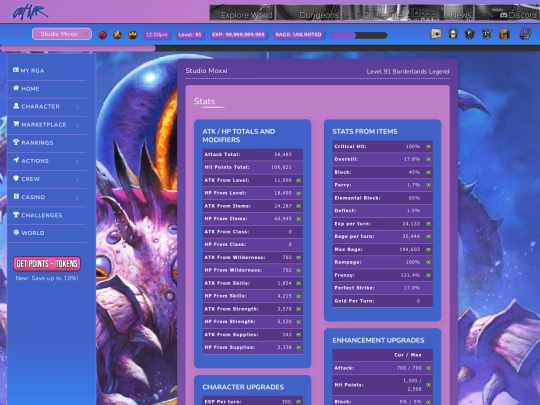Image resolution: width=540 pixels, height=405 pixels.
Task: Select the Stats tab heading
Action: (205, 101)
